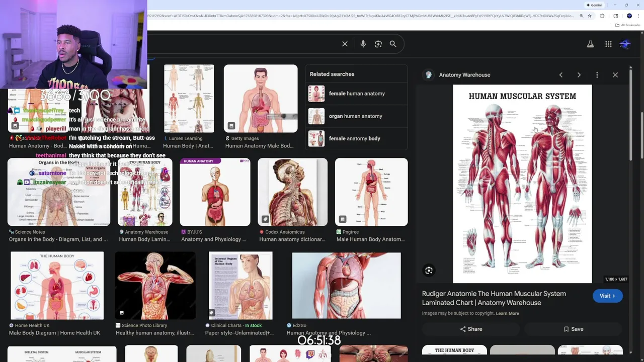Click the Visit button
This screenshot has width=644, height=362.
(x=608, y=296)
